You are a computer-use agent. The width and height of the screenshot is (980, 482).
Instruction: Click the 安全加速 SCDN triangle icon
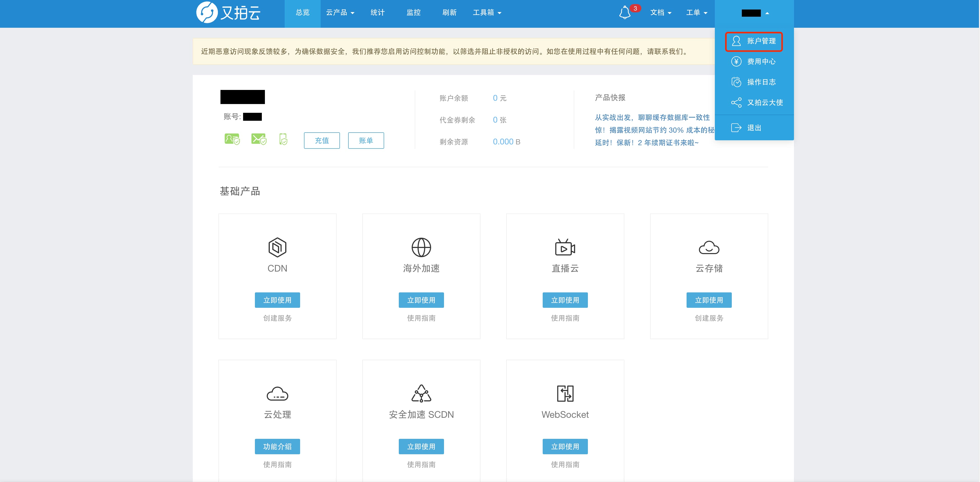(421, 393)
